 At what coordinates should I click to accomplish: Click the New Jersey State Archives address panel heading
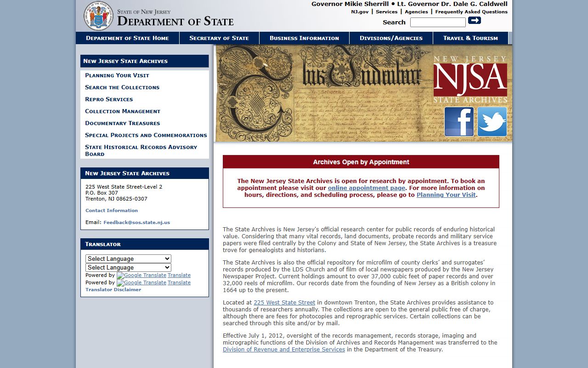tap(145, 173)
